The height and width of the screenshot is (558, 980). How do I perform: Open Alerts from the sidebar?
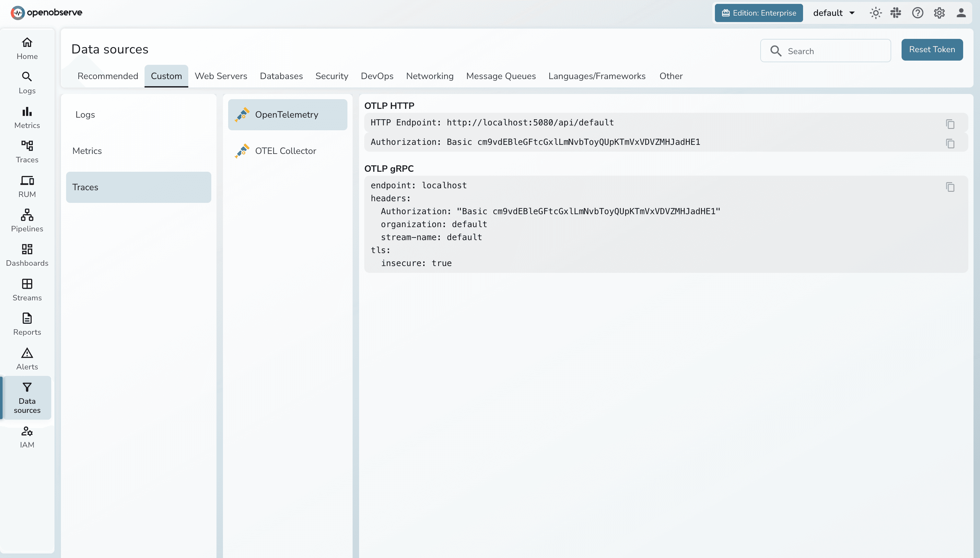[x=27, y=358]
